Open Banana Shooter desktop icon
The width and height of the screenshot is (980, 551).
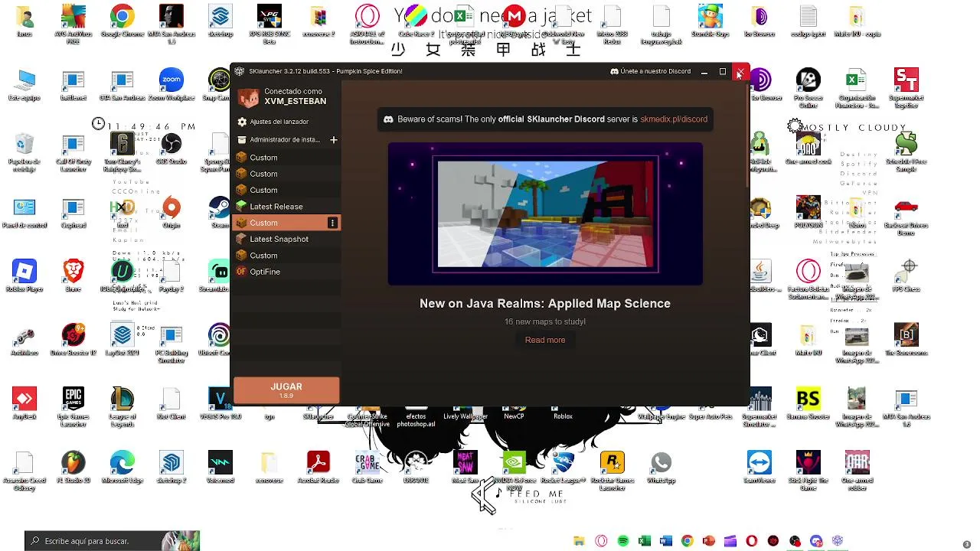pyautogui.click(x=808, y=404)
